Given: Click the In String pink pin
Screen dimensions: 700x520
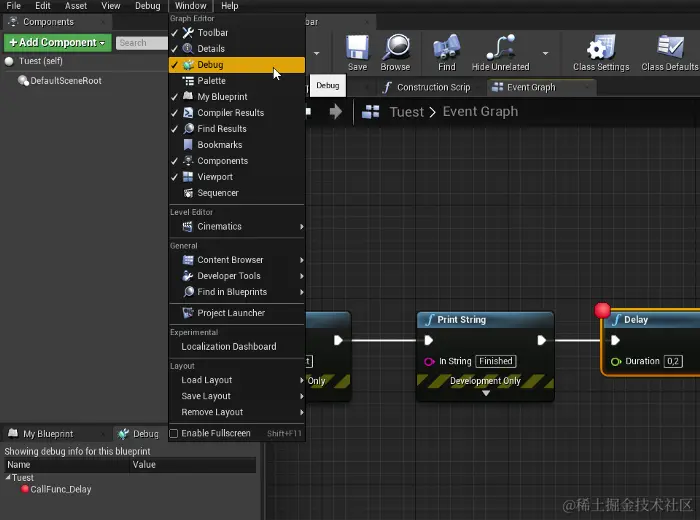Looking at the screenshot, I should pos(429,362).
